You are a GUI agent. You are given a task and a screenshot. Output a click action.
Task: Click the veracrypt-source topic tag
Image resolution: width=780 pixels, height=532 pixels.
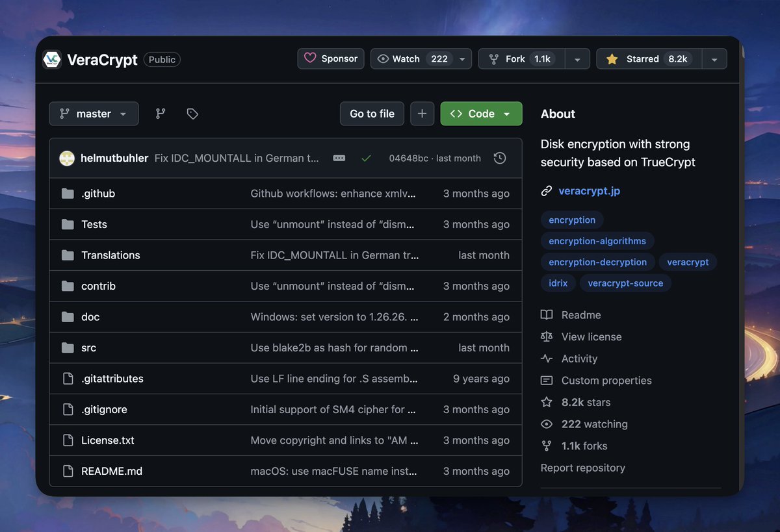click(625, 283)
